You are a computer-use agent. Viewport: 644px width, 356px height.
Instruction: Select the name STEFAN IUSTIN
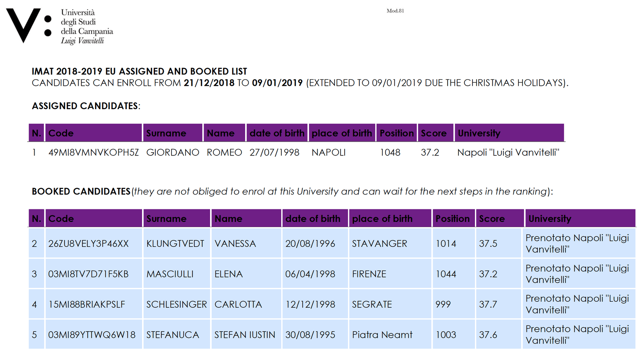tap(245, 335)
